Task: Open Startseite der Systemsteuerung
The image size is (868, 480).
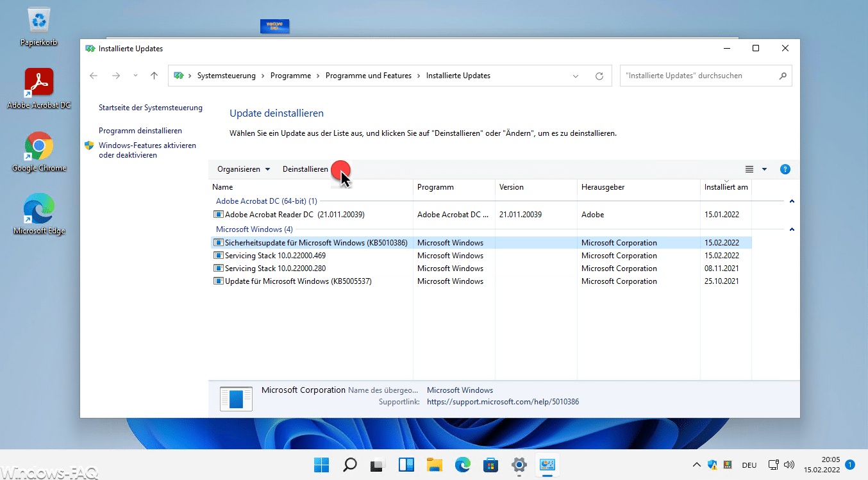Action: coord(151,108)
